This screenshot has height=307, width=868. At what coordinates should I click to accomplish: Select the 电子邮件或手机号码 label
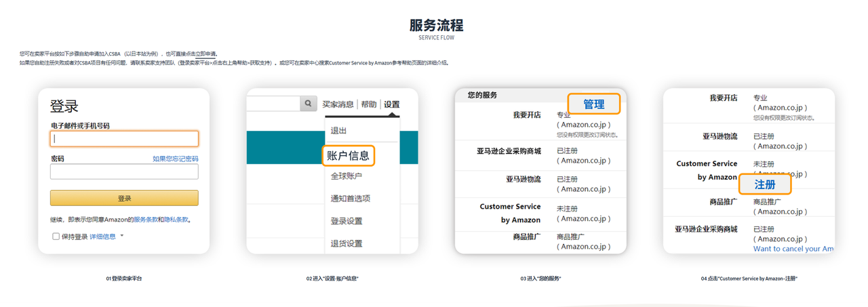(80, 125)
